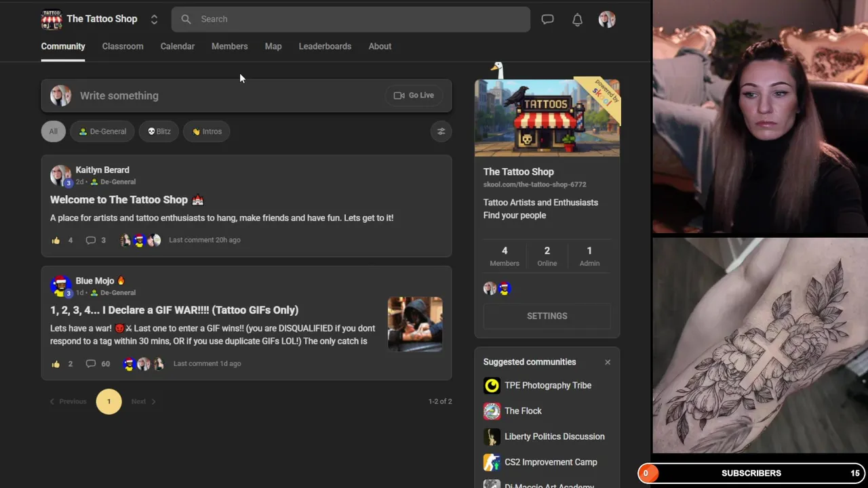Click the search magnifier icon
The height and width of the screenshot is (488, 868).
[x=186, y=19]
